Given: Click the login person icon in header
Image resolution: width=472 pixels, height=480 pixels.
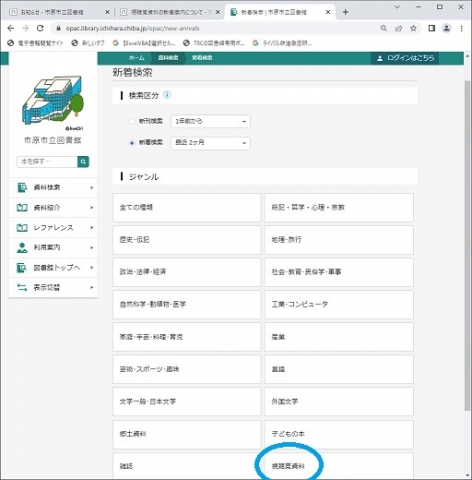Looking at the screenshot, I should 379,58.
